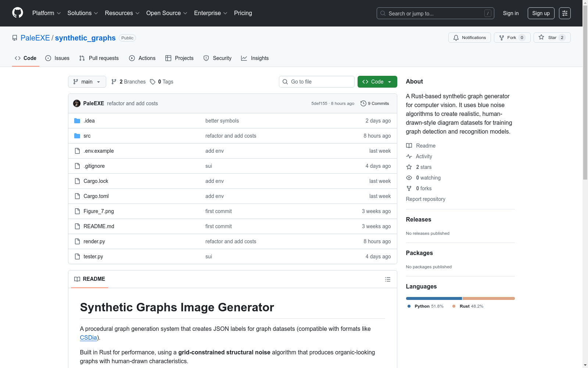Image resolution: width=588 pixels, height=368 pixels.
Task: Click the Python segment of language bar
Action: pyautogui.click(x=434, y=298)
